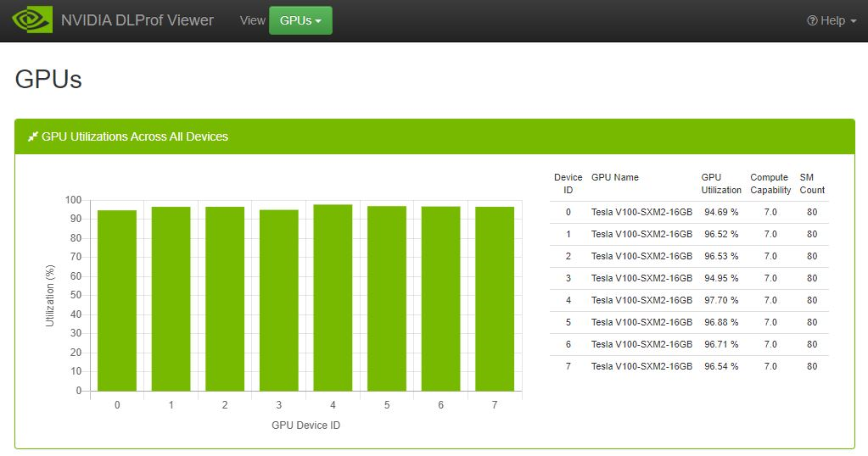
Task: Click the NVIDIA DLProf Viewer title link
Action: click(137, 20)
